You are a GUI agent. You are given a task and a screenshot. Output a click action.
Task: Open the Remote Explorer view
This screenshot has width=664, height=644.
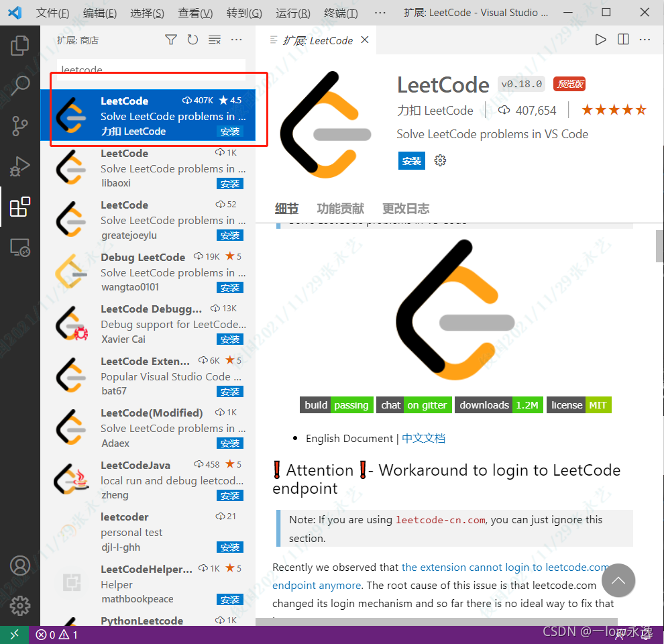click(19, 248)
